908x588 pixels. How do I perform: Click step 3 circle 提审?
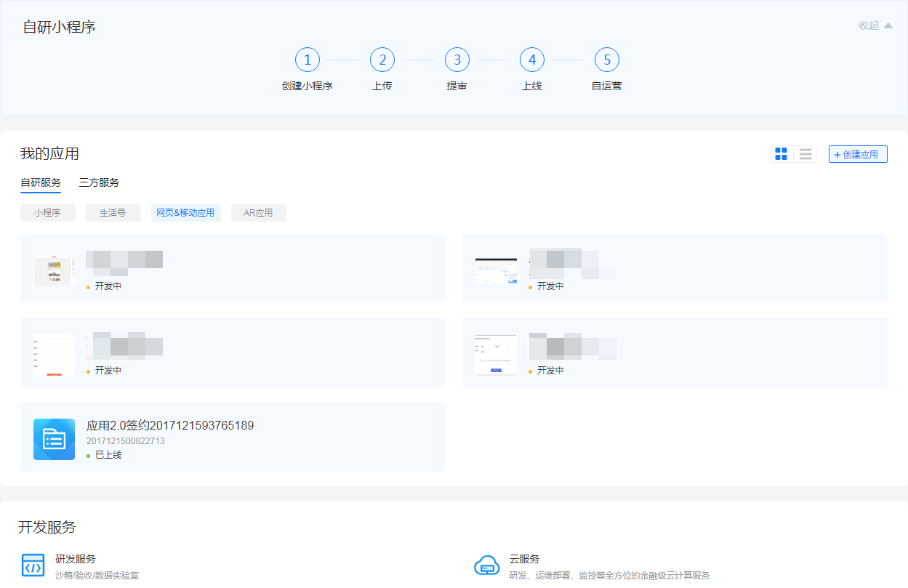click(457, 60)
